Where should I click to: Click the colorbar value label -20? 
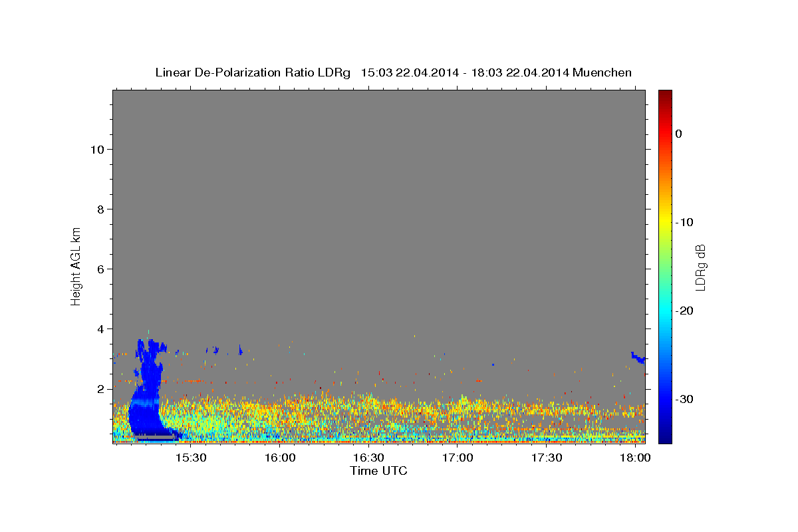[684, 311]
